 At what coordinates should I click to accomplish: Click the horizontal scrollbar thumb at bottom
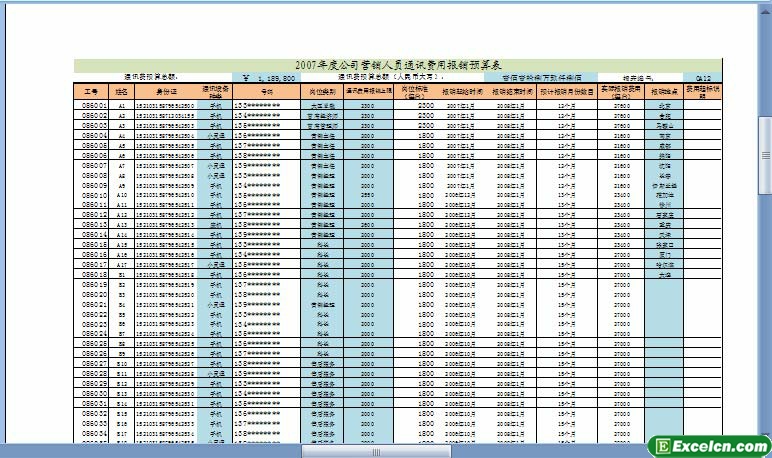pos(376,452)
